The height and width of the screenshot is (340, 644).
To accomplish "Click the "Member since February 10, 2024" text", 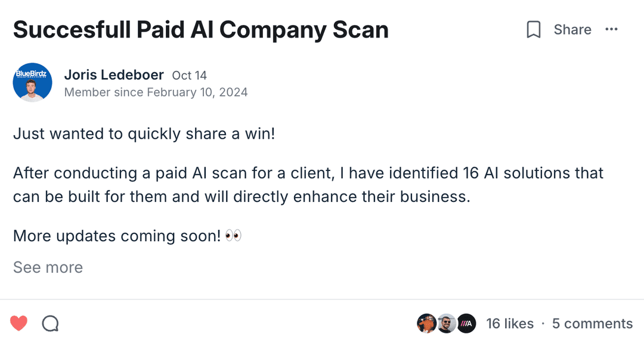I will tap(156, 92).
